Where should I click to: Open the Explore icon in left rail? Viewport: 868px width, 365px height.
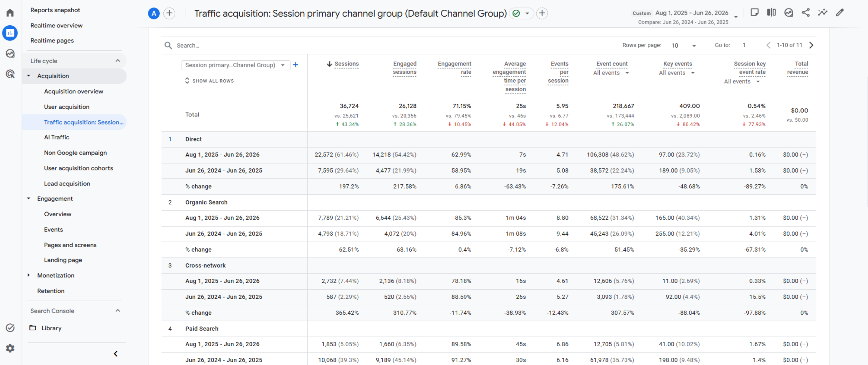click(10, 53)
